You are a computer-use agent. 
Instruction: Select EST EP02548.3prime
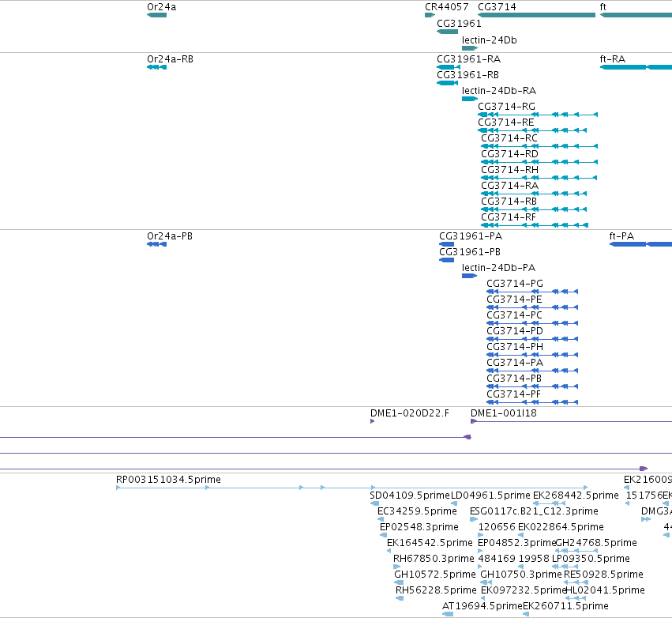(x=384, y=535)
